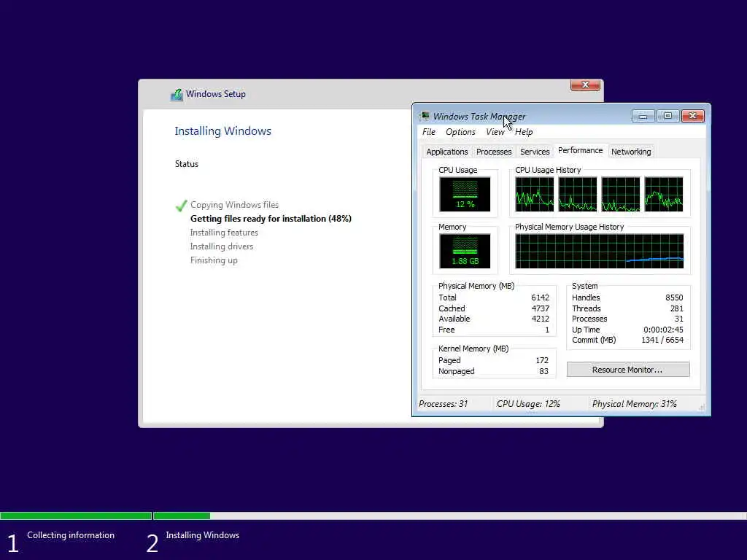Click the Handles value 8550
The width and height of the screenshot is (747, 560).
pos(674,297)
